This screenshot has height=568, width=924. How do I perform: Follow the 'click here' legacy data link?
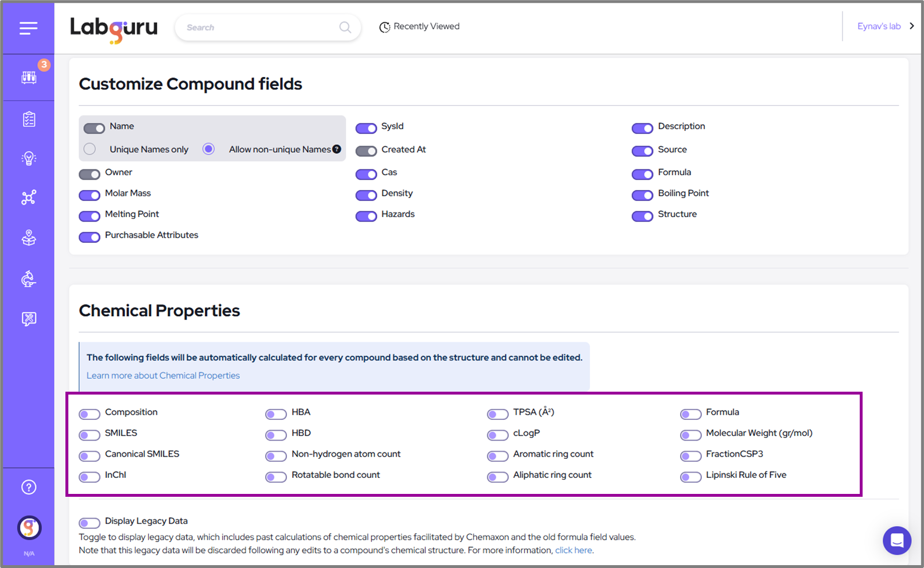[573, 550]
